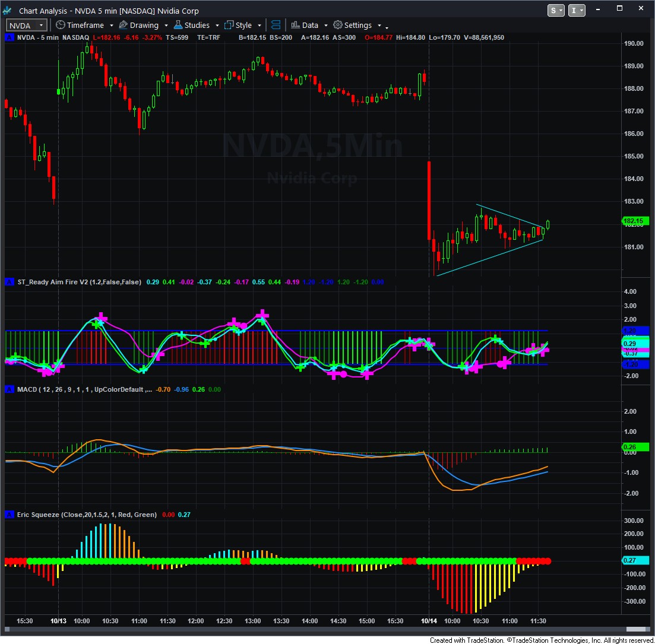Expand the 'S' symbol link dropdown

click(x=556, y=10)
